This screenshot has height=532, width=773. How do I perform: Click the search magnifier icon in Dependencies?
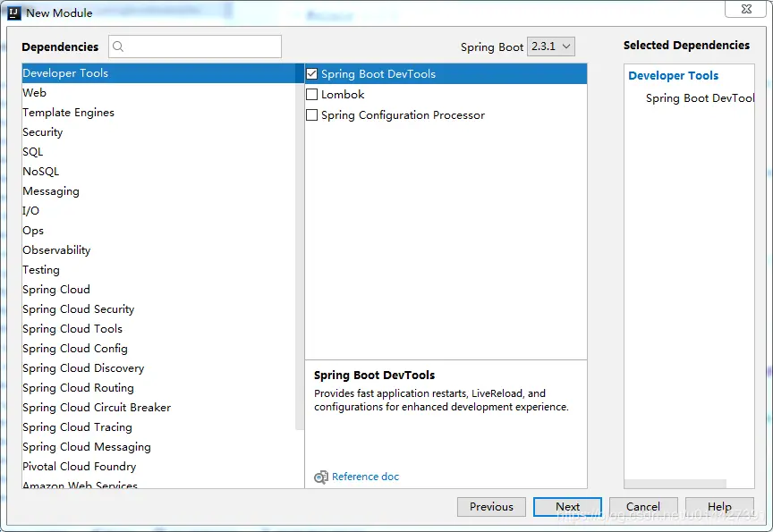[x=118, y=46]
